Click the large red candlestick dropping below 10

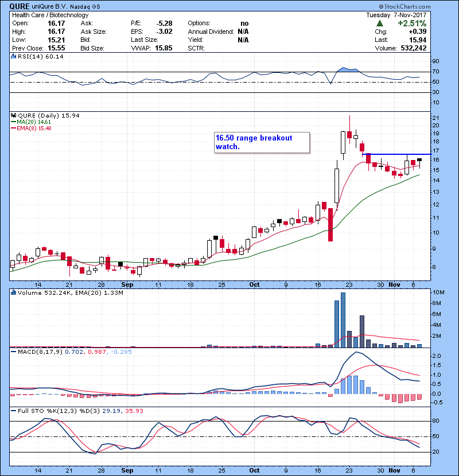330,225
